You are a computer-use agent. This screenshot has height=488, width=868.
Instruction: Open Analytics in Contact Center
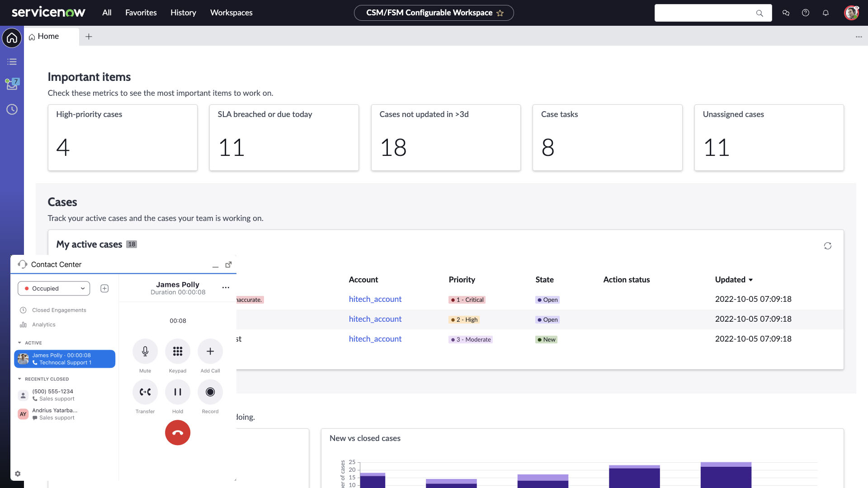click(x=38, y=324)
